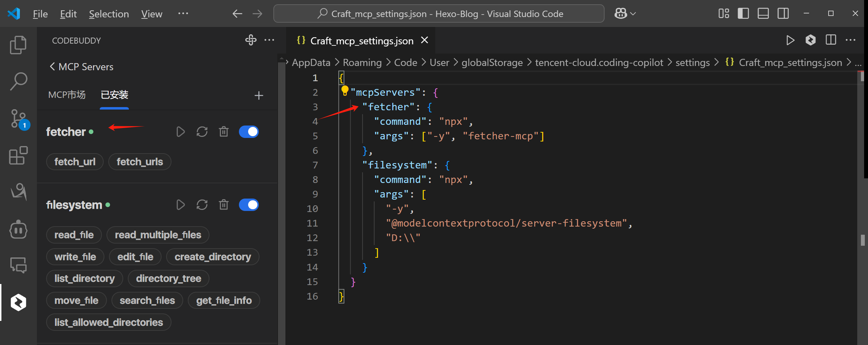Disable the filesystem server toggle switch
The image size is (868, 345).
click(249, 205)
